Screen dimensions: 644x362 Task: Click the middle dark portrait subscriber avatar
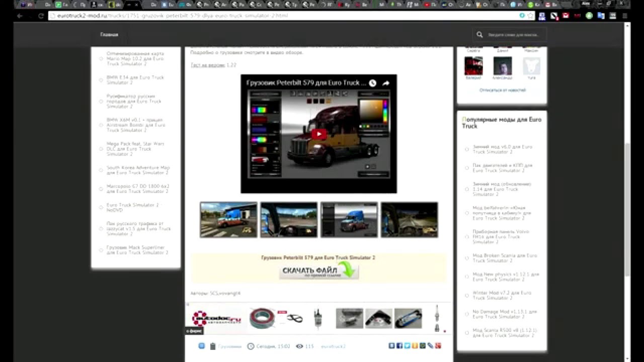coord(503,66)
